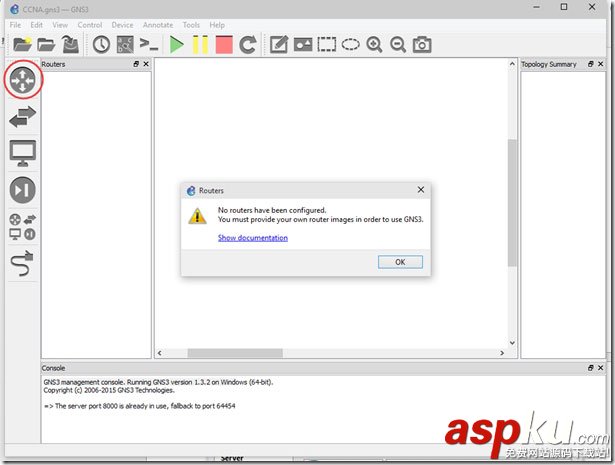Click OK in Routers dialog

400,262
